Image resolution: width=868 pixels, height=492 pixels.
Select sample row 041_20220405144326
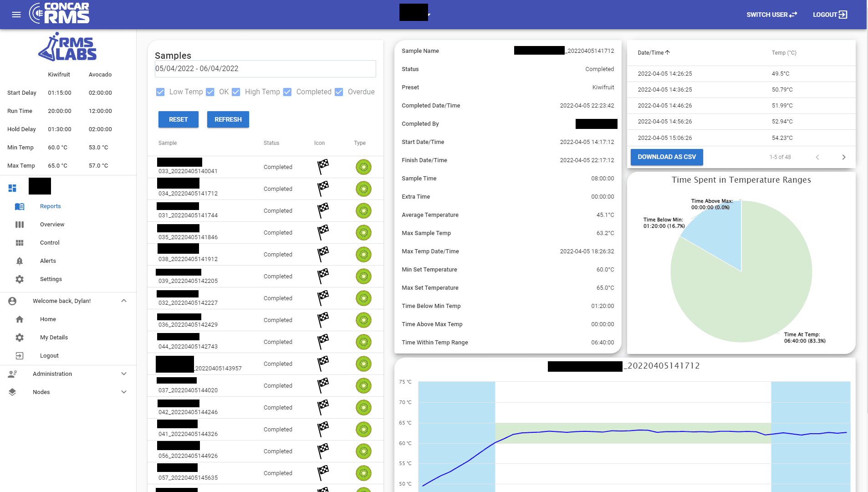coord(266,430)
